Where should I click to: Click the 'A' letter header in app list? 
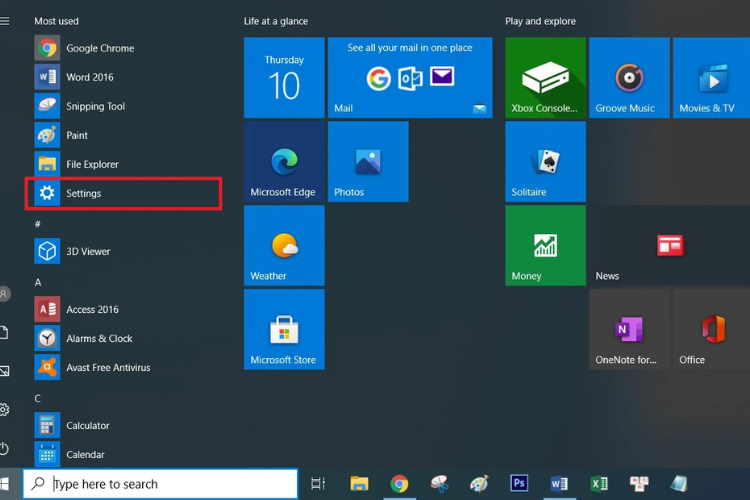(x=38, y=282)
